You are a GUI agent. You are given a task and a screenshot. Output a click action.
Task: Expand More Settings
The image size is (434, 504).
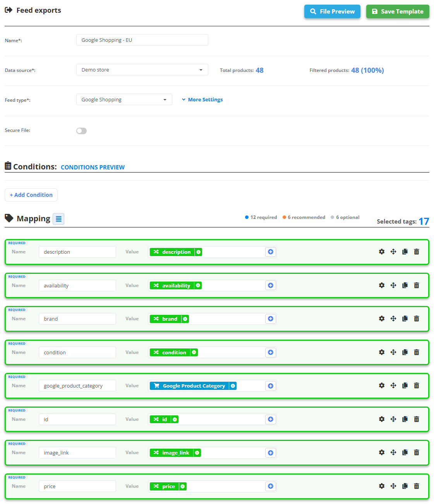pos(202,99)
